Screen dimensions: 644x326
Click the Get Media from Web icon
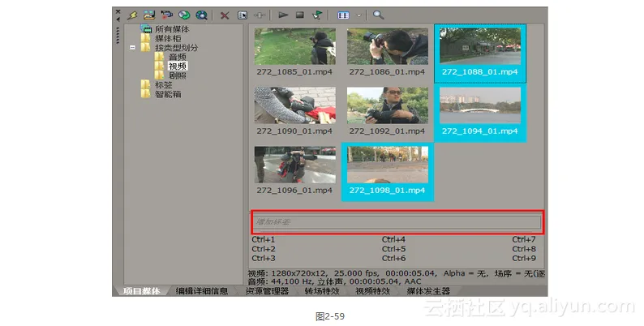(x=201, y=15)
